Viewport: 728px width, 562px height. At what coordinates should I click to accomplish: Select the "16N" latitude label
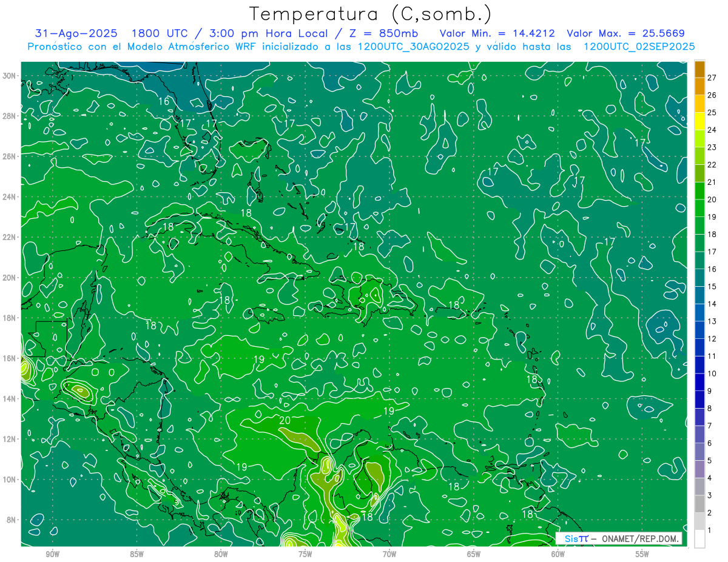click(x=10, y=358)
